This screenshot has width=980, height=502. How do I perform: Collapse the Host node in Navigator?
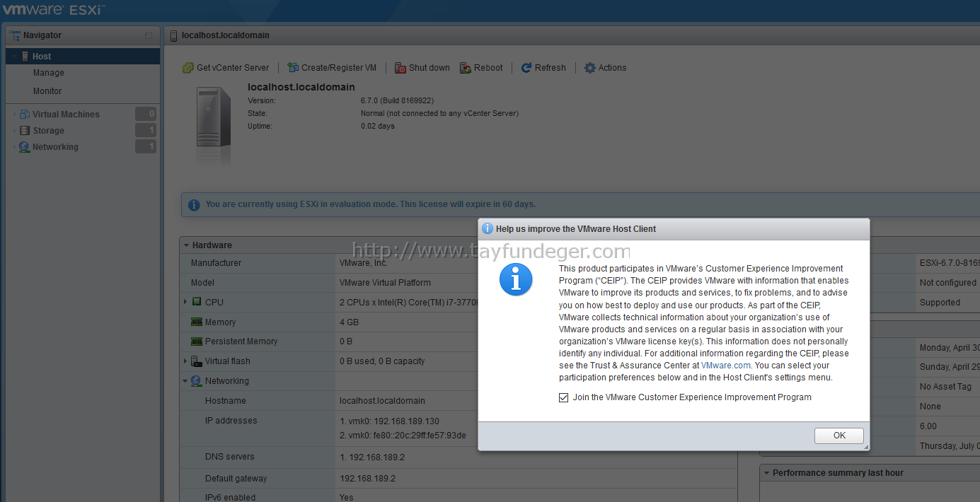[x=14, y=57]
